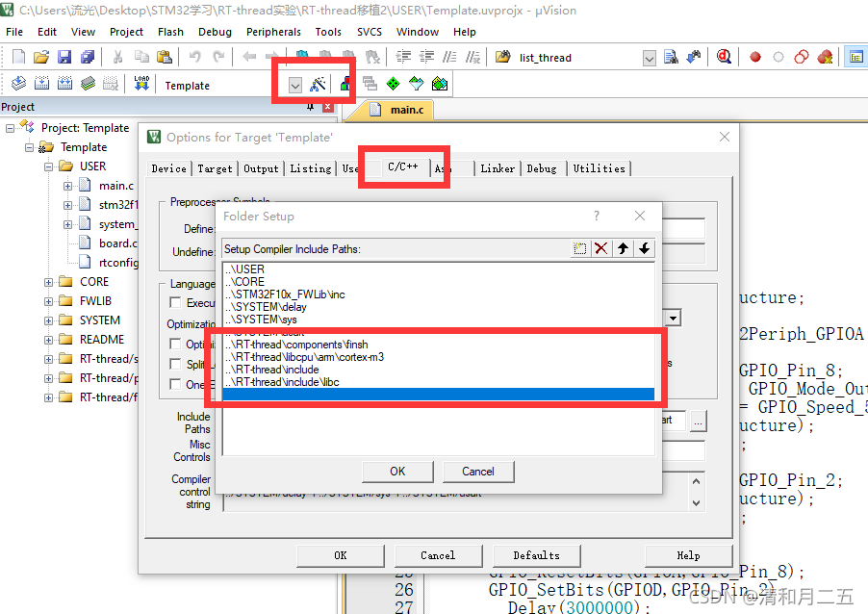
Task: Switch to the Linker tab in Options
Action: [x=498, y=168]
